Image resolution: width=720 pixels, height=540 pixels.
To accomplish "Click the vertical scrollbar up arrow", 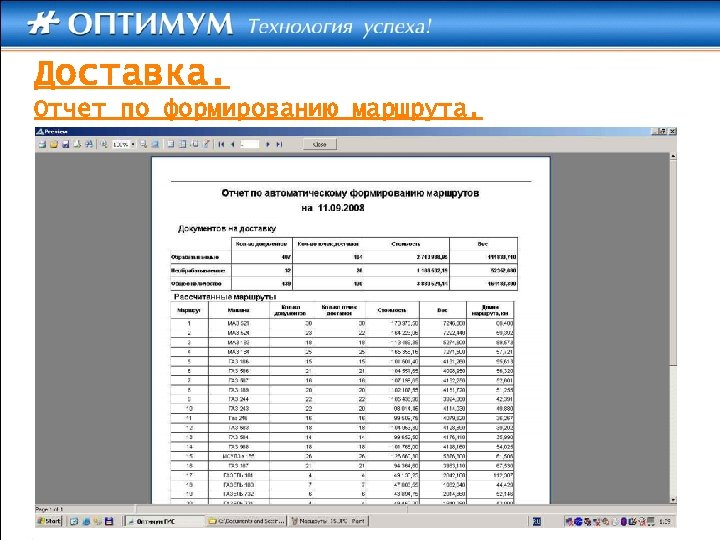I will [673, 156].
